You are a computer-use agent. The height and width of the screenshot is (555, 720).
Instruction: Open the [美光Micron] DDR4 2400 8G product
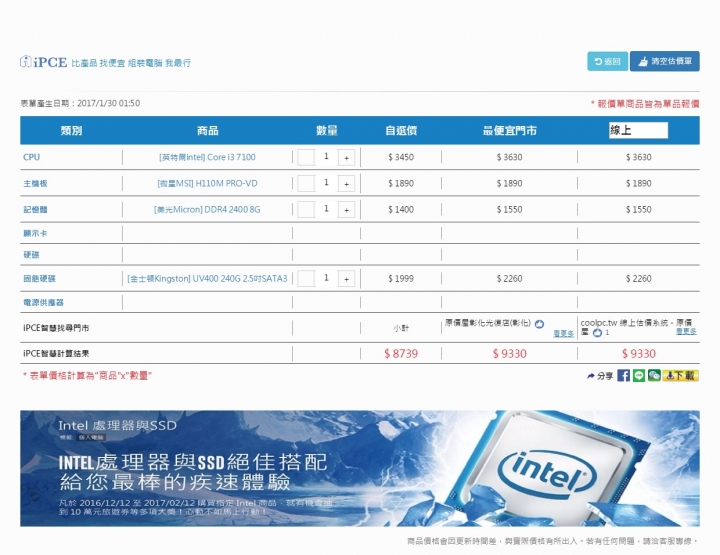point(207,209)
